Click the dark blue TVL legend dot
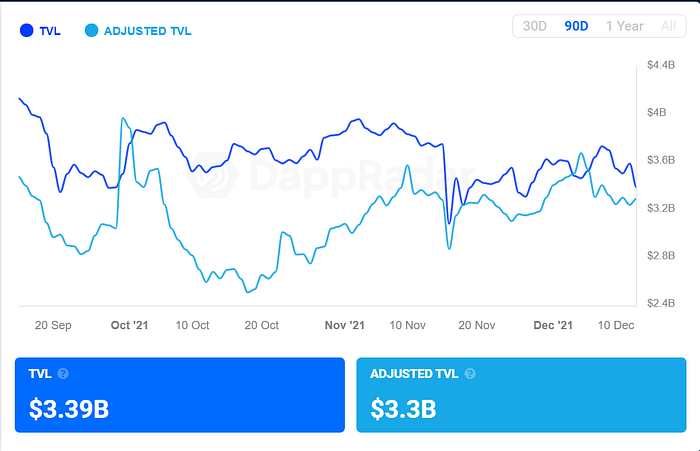This screenshot has height=451, width=700. pos(27,31)
